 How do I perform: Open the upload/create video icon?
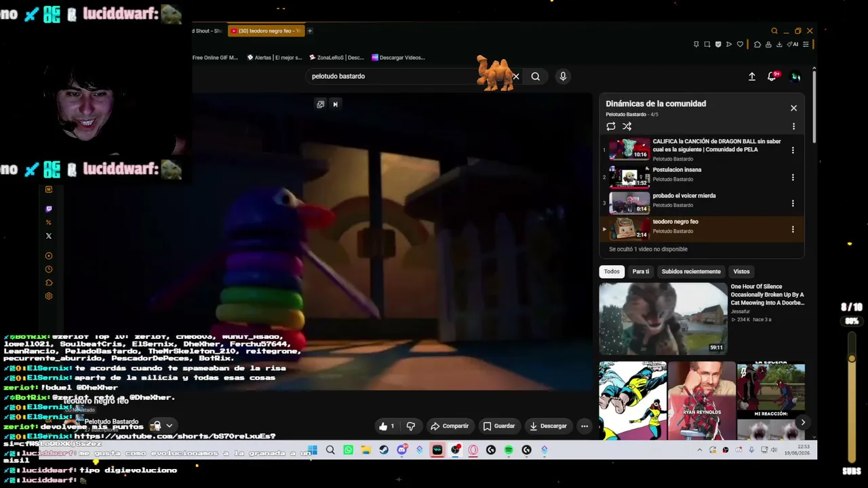coord(752,77)
